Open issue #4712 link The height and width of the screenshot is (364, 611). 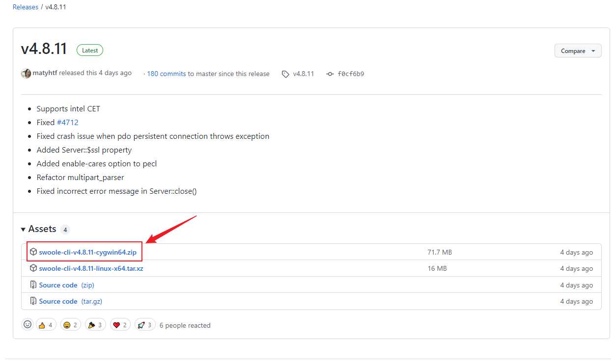(68, 122)
